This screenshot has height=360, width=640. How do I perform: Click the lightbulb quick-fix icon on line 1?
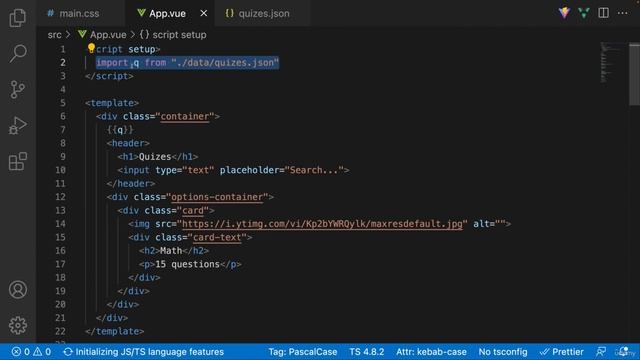91,49
